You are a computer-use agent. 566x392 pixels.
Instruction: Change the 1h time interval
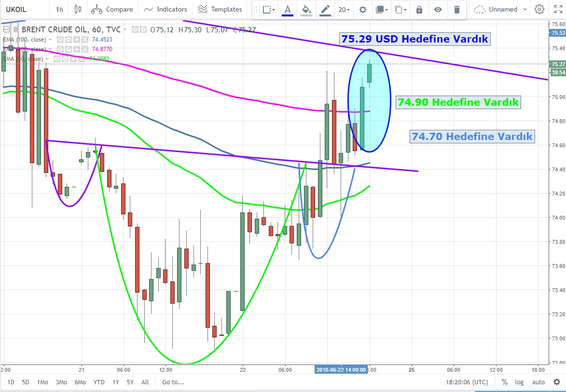[59, 9]
